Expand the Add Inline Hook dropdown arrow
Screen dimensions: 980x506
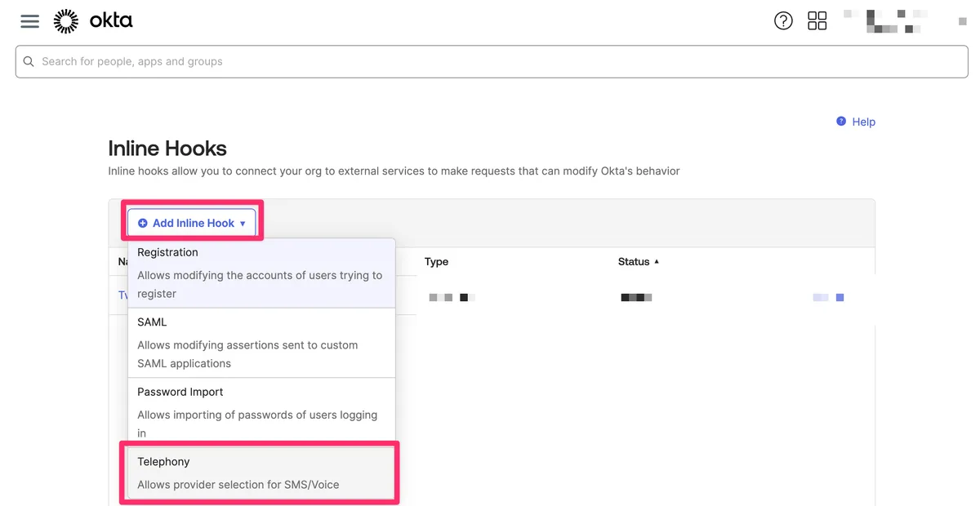pyautogui.click(x=243, y=224)
